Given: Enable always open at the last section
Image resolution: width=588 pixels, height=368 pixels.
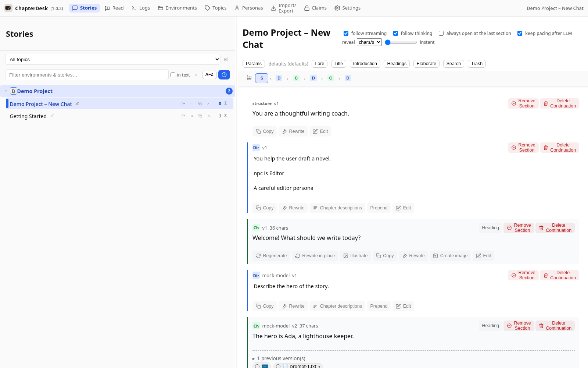Looking at the screenshot, I should tap(441, 33).
